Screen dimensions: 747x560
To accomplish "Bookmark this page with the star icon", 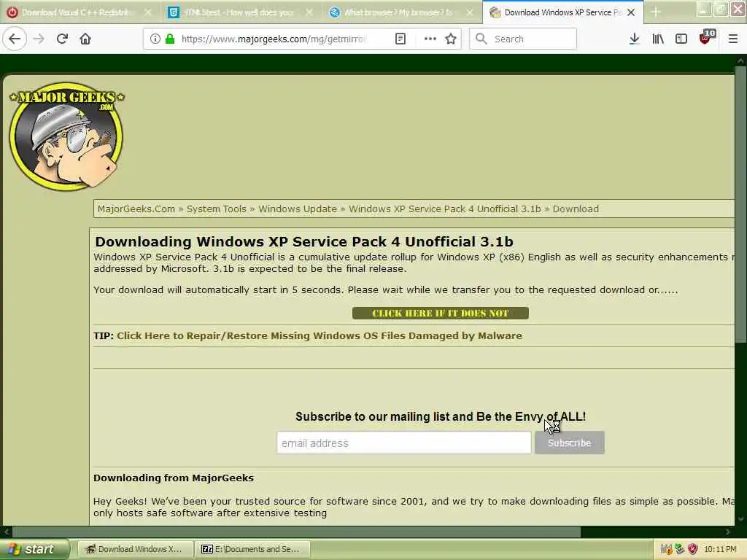I will coord(451,39).
